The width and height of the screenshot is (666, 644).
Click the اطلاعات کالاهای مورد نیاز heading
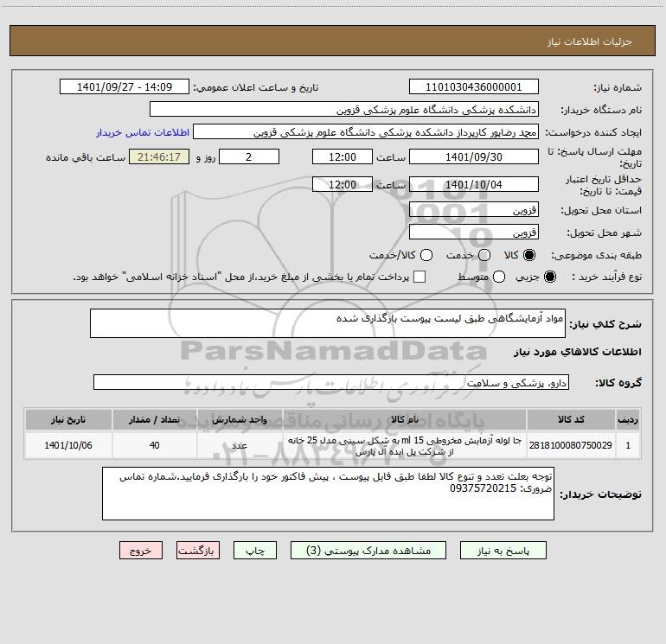point(578,352)
